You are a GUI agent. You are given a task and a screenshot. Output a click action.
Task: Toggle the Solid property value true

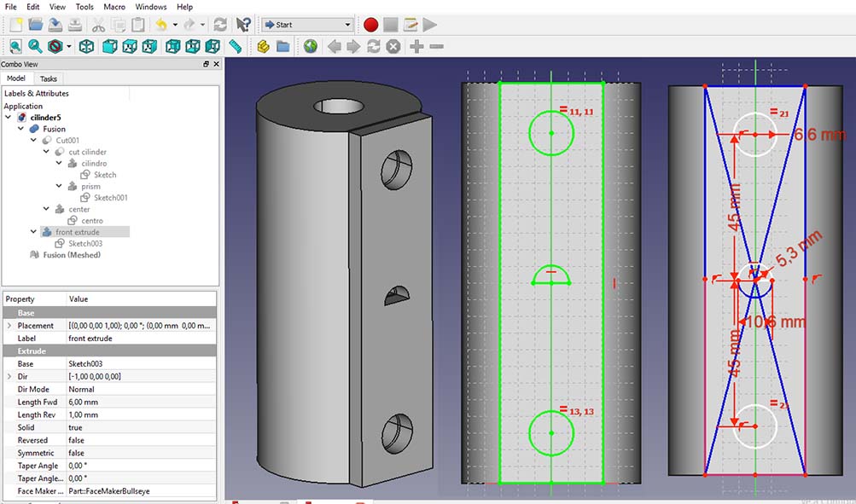76,427
